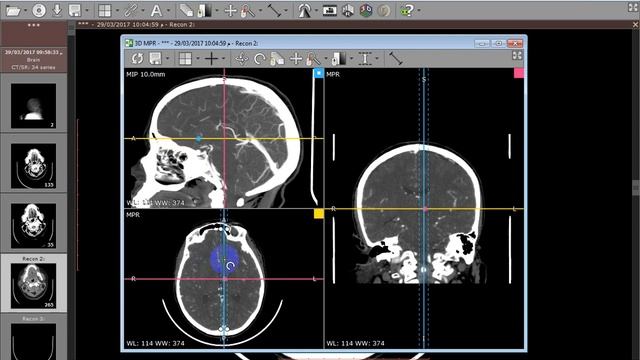Click the antenna broadcast icon
This screenshot has width=640, height=360.
304,10
